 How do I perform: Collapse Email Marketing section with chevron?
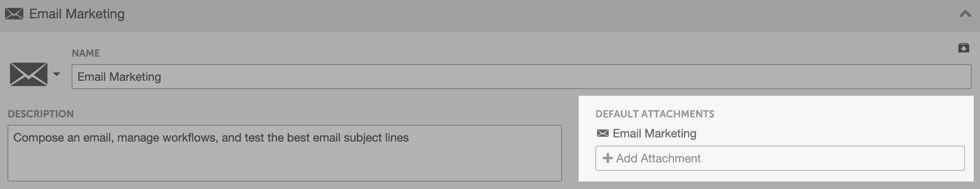(965, 14)
